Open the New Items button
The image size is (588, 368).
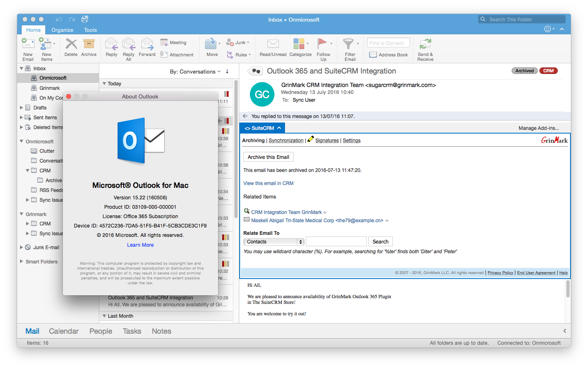click(47, 49)
